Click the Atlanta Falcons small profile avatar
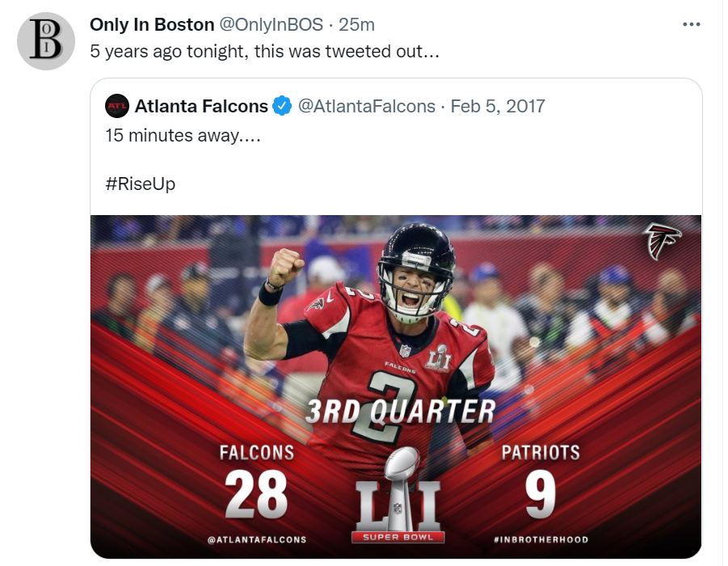 click(117, 106)
